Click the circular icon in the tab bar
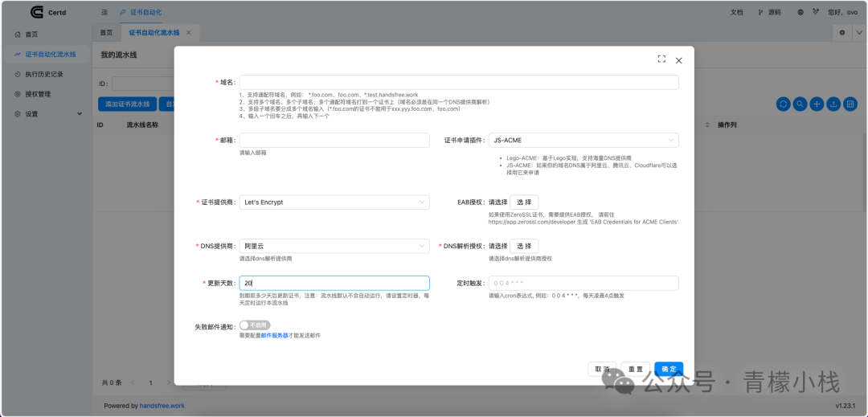The height and width of the screenshot is (417, 868). pyautogui.click(x=842, y=33)
